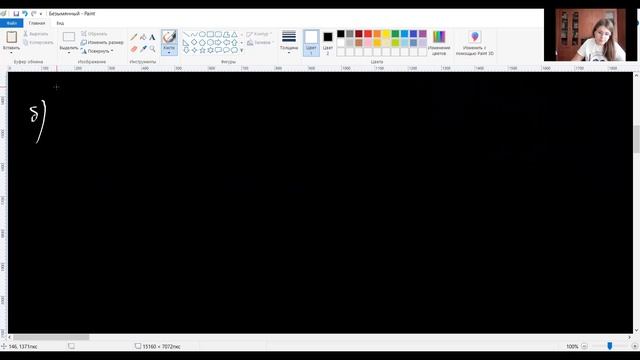Choose the Six-point star shape

pyautogui.click(x=210, y=50)
